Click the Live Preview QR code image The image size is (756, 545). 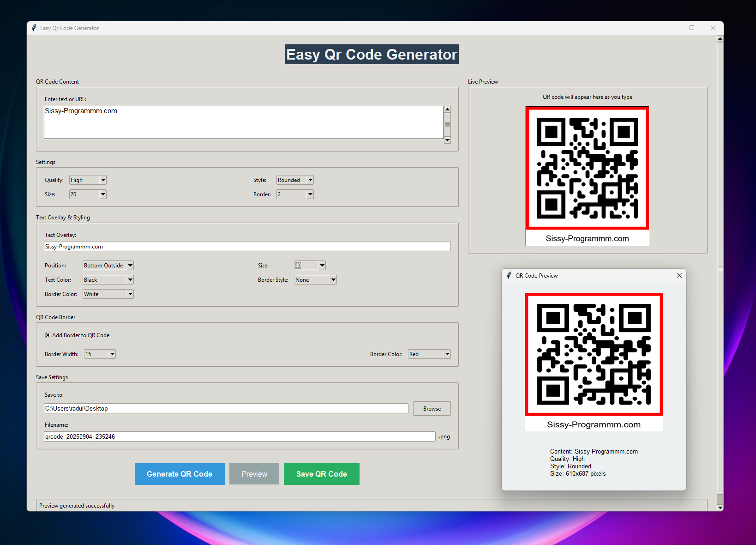click(587, 169)
